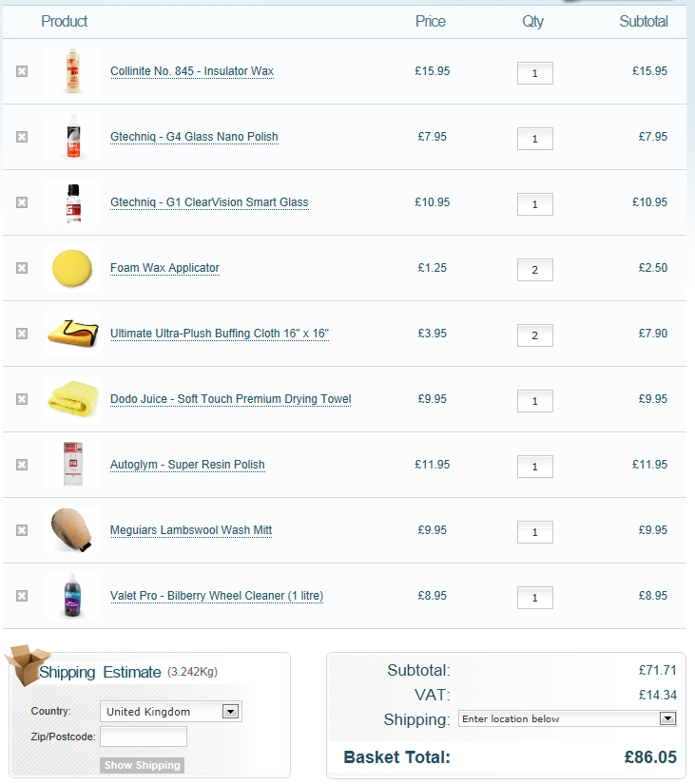Remove Autoglym Super Resin Polish item
Image resolution: width=695 pixels, height=784 pixels.
pos(22,465)
